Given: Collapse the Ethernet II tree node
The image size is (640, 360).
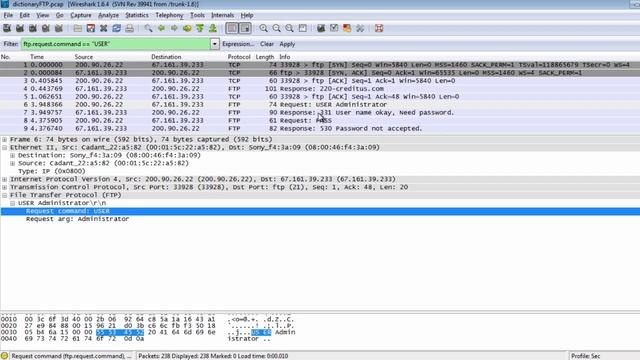Looking at the screenshot, I should pyautogui.click(x=4, y=147).
